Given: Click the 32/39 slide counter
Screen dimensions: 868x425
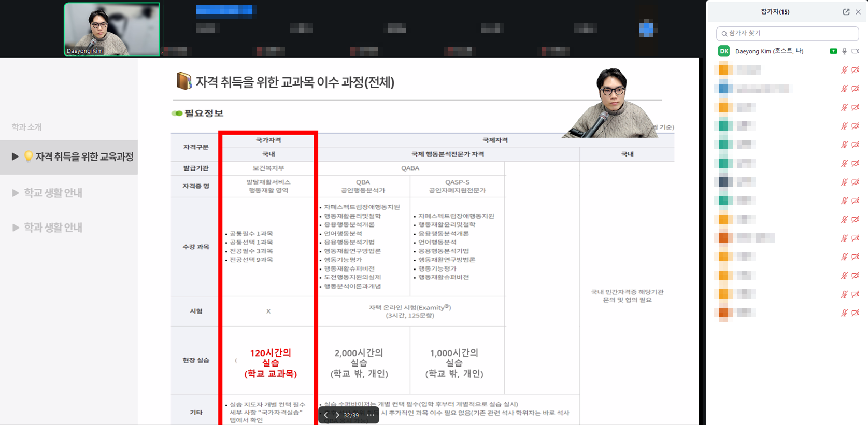Looking at the screenshot, I should pos(351,415).
